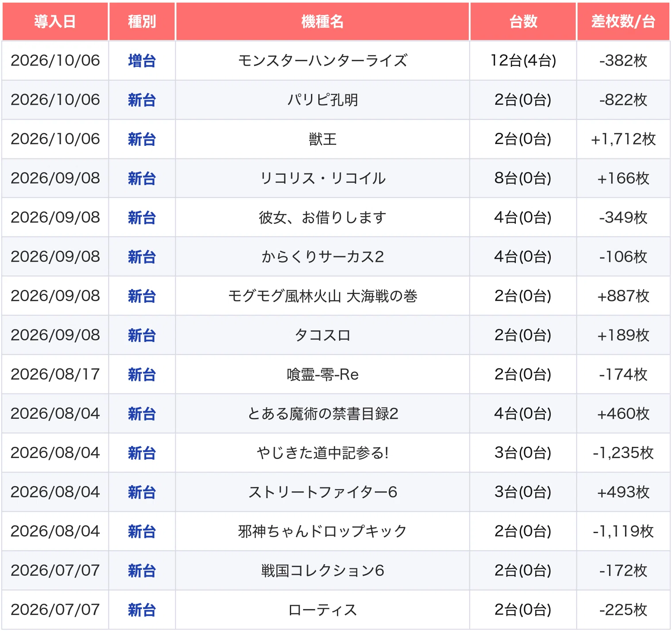Select machine name モンスターハンターライズ
This screenshot has height=631, width=672.
323,61
